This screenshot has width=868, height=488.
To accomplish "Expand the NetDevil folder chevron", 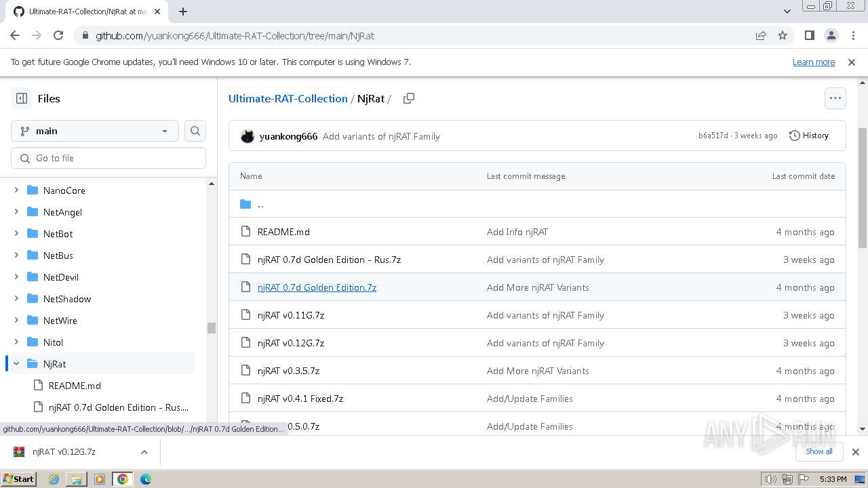I will 16,277.
